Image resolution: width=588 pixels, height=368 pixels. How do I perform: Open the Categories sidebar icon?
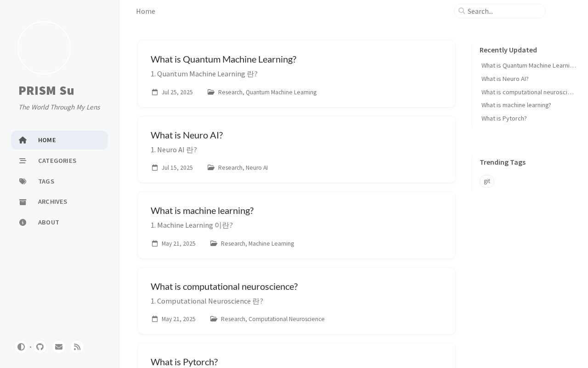[x=23, y=161]
